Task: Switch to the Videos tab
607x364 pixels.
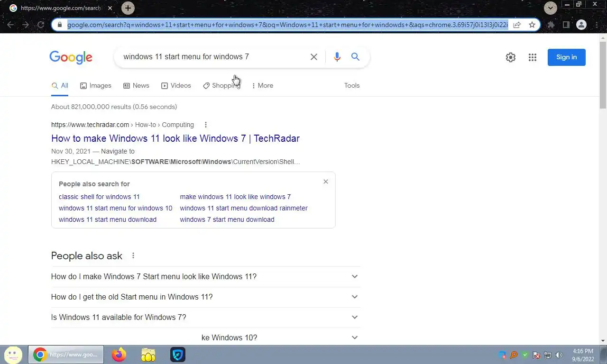Action: click(x=176, y=86)
